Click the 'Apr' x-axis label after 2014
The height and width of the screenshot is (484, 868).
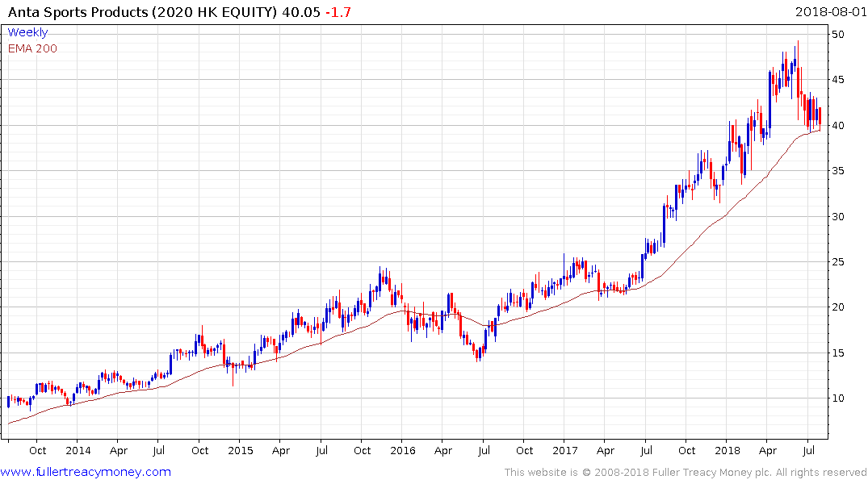point(119,450)
